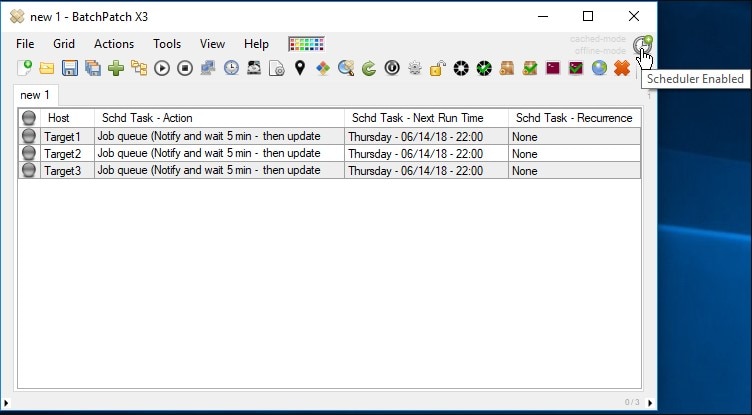Viewport: 752px width, 415px height.
Task: Click the circular play toolbar button
Action: pos(162,68)
